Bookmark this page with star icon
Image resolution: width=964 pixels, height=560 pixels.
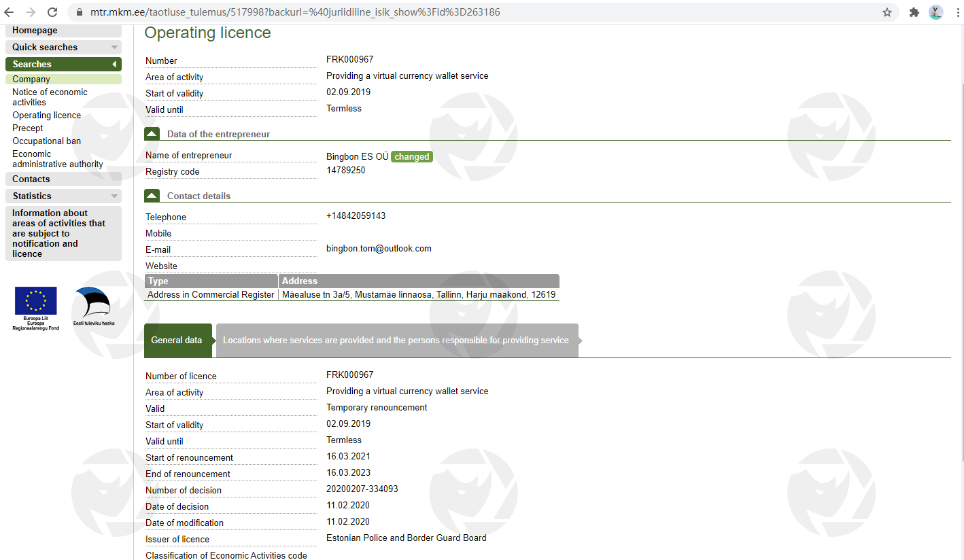click(887, 12)
